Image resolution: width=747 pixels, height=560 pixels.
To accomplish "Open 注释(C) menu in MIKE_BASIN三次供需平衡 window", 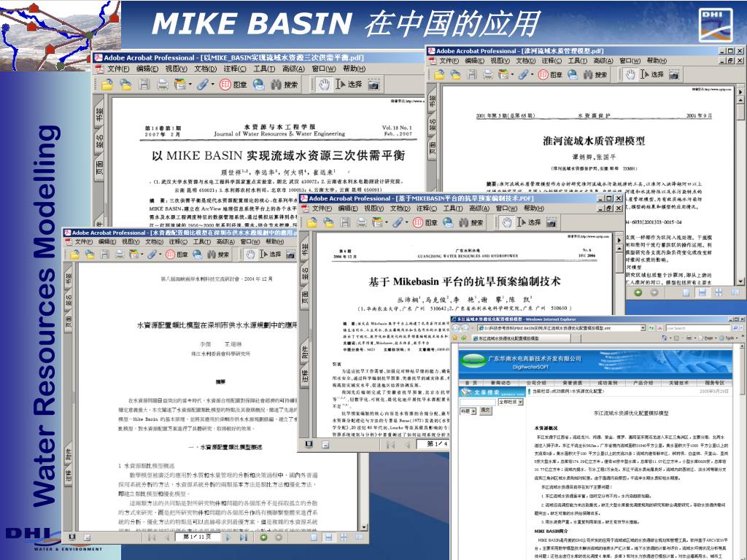I will coord(234,69).
